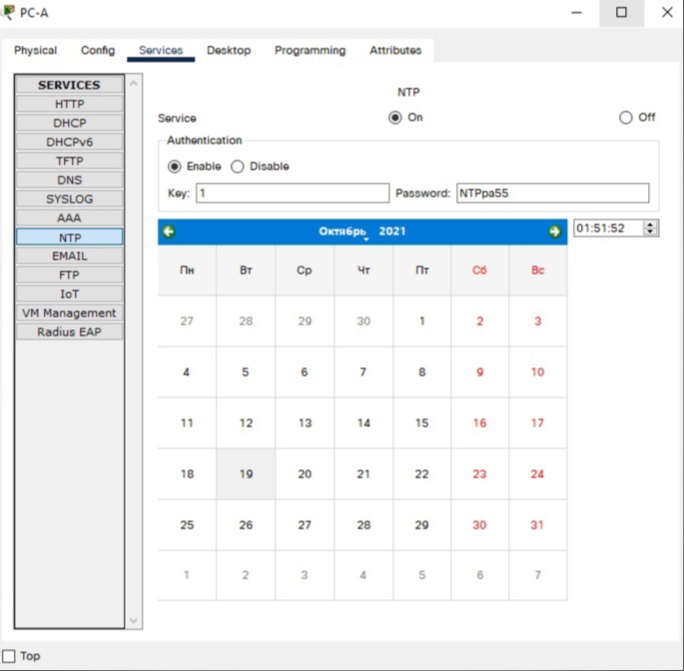Click the Password field containing NTPpa55
This screenshot has width=684, height=671.
(553, 193)
